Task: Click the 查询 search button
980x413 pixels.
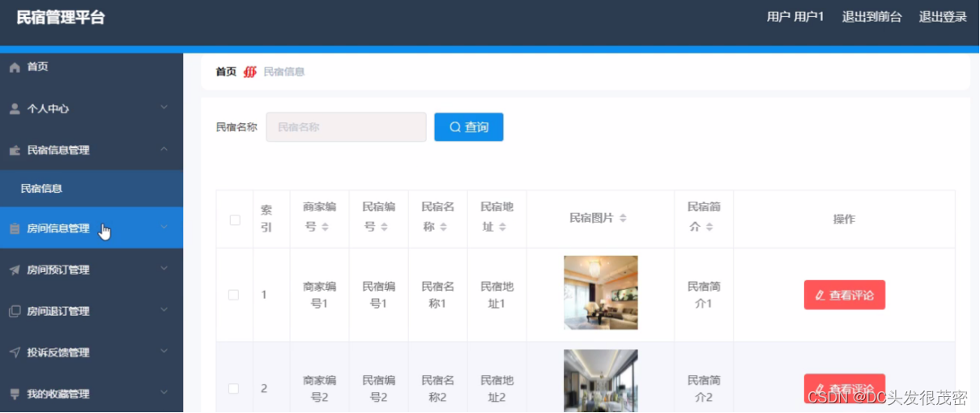Action: pos(469,127)
